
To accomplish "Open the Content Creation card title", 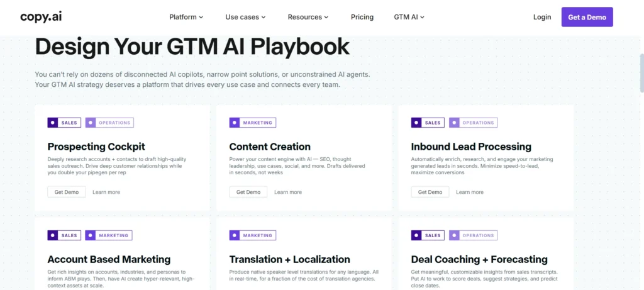I will pyautogui.click(x=270, y=147).
